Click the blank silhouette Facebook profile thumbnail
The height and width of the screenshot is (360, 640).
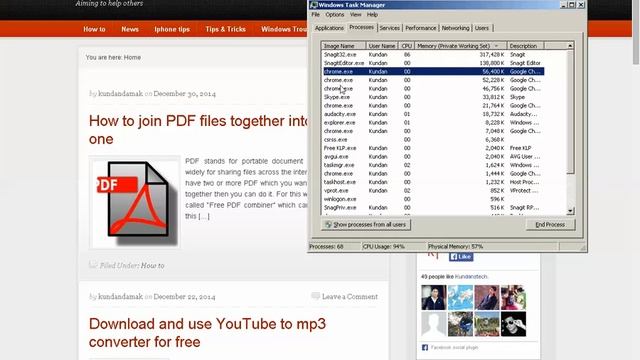tap(433, 324)
